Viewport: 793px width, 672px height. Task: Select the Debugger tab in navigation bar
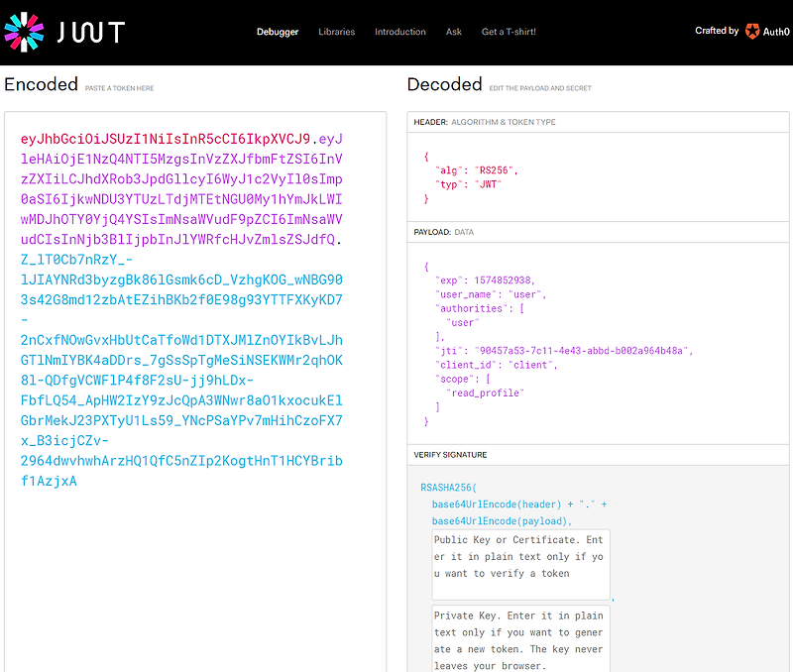278,31
